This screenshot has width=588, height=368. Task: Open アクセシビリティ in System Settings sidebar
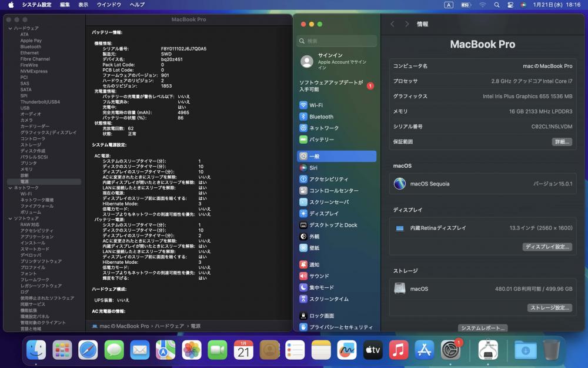point(336,179)
